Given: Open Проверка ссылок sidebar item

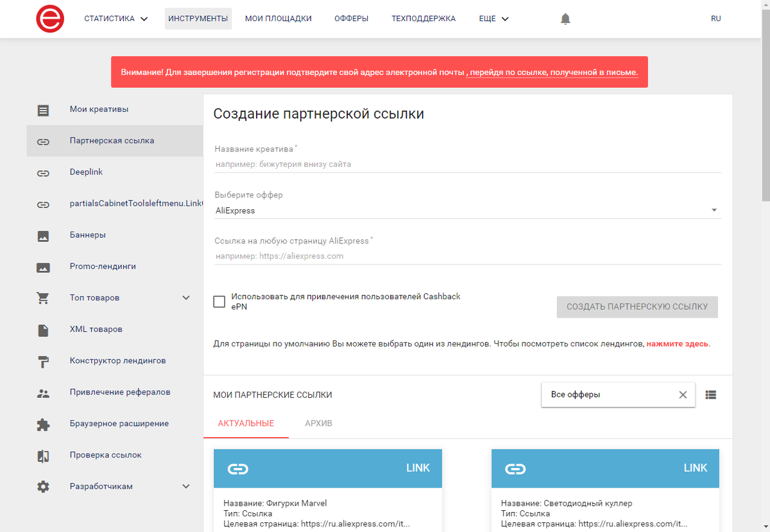Looking at the screenshot, I should 114,456.
